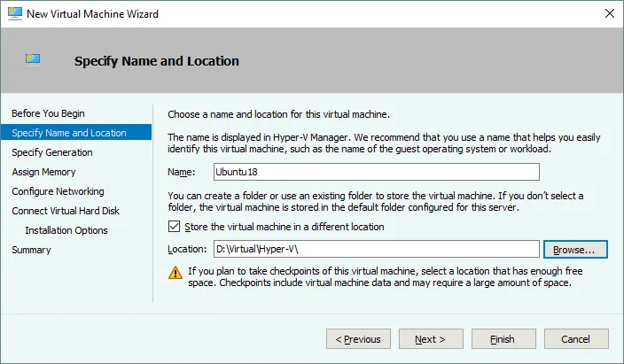Click the yellow warning triangle icon
Image resolution: width=624 pixels, height=364 pixels.
point(174,273)
